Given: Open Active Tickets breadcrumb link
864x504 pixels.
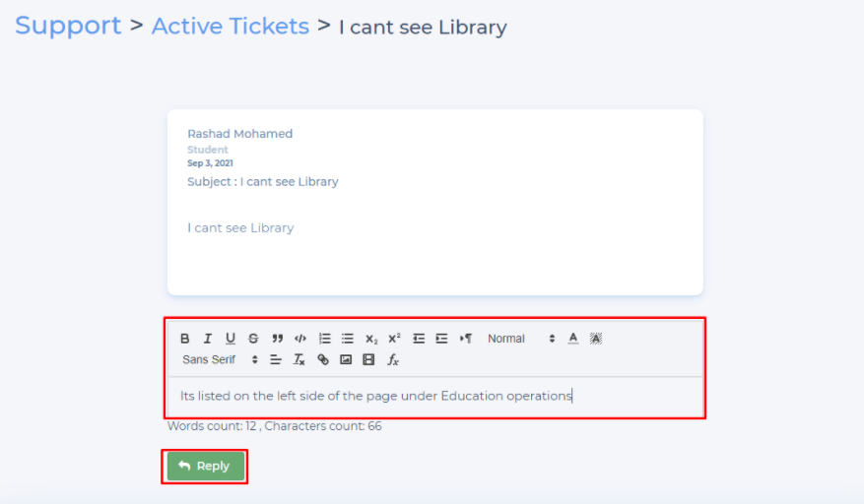Looking at the screenshot, I should tap(231, 27).
